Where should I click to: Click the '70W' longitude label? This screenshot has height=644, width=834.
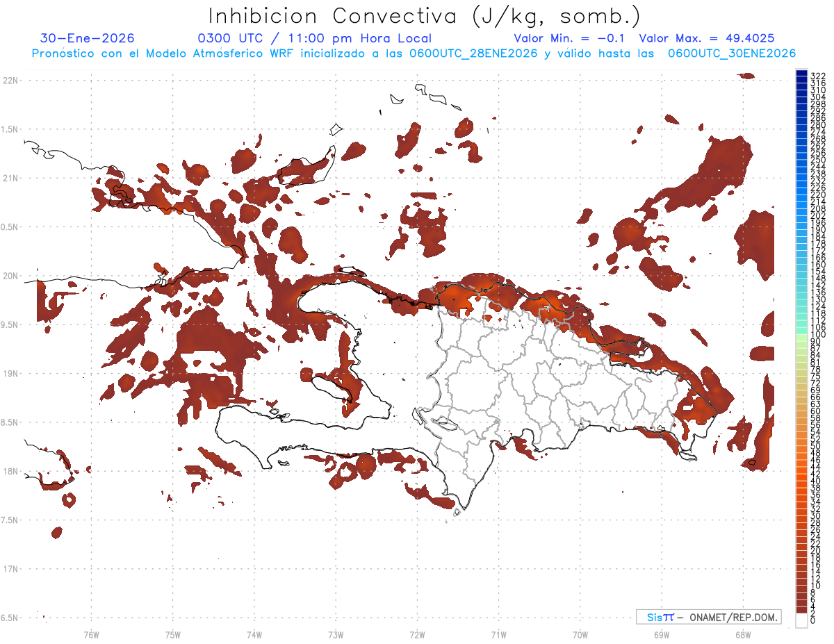tap(580, 634)
